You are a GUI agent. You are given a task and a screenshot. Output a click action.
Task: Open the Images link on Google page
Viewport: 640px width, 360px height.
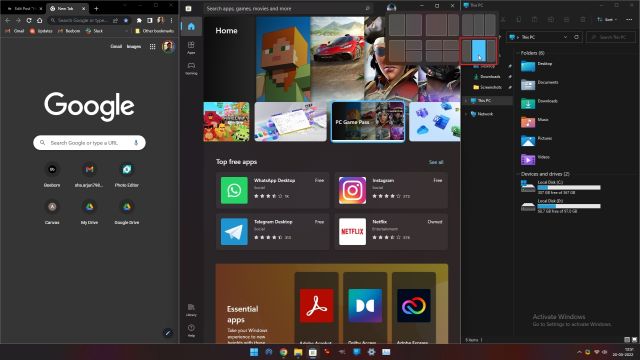point(133,47)
